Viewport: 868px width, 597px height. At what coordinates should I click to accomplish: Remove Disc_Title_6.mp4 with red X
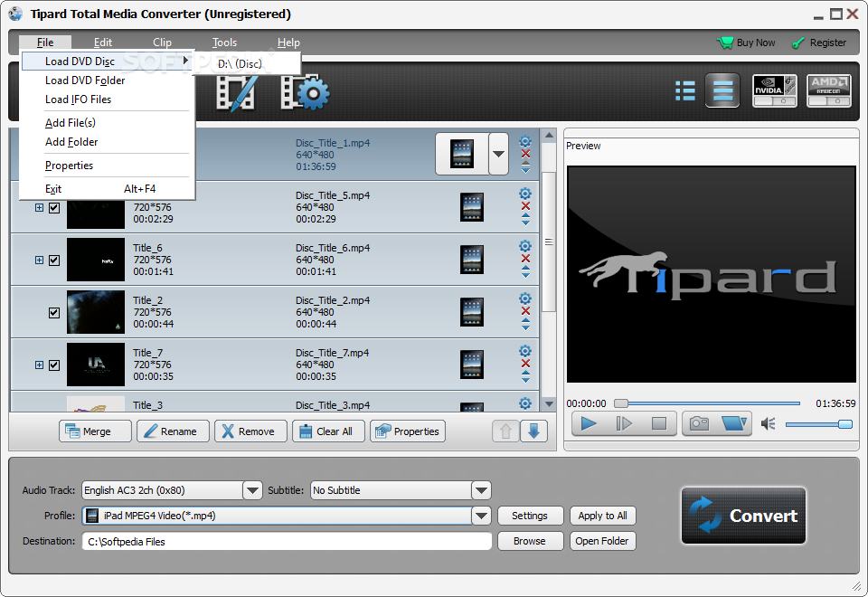point(525,259)
